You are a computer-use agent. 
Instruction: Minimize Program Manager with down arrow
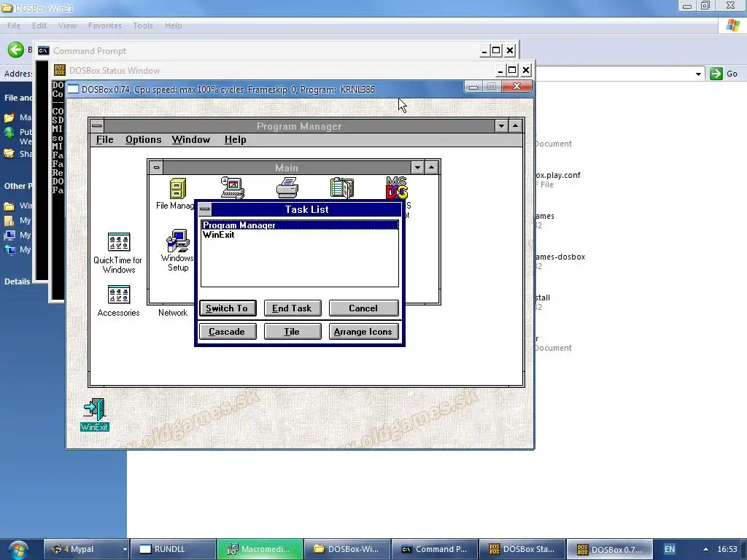501,126
